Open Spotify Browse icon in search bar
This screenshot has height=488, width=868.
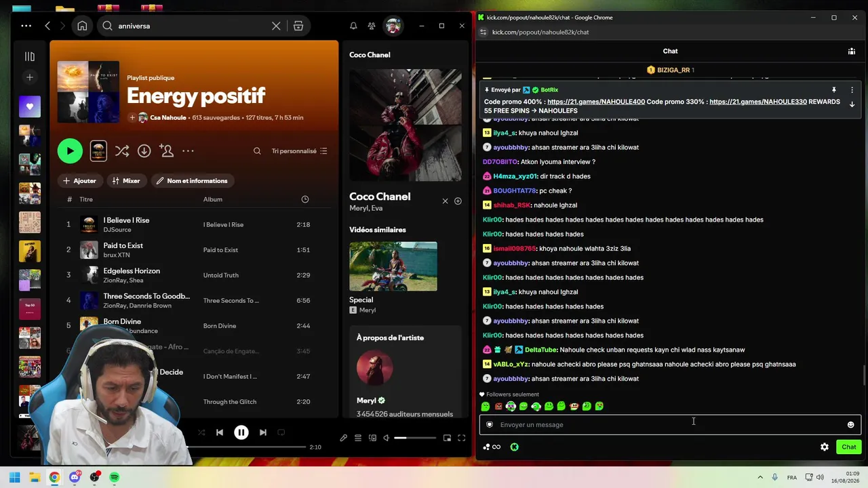coord(298,26)
